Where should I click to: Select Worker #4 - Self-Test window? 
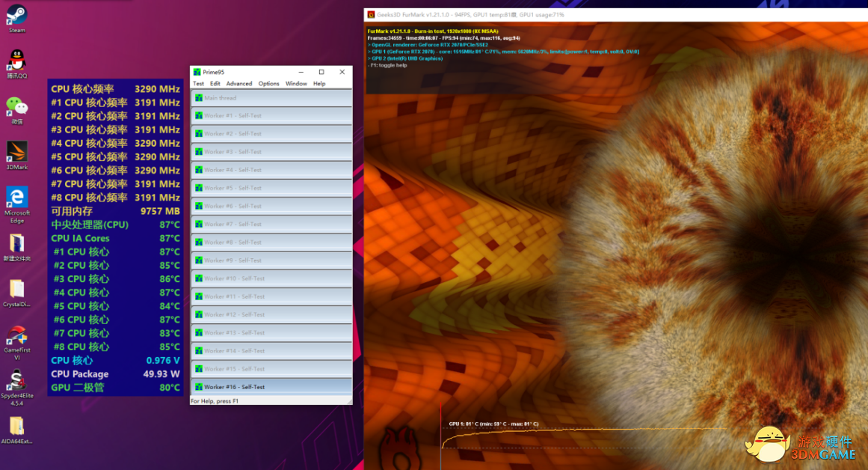271,170
